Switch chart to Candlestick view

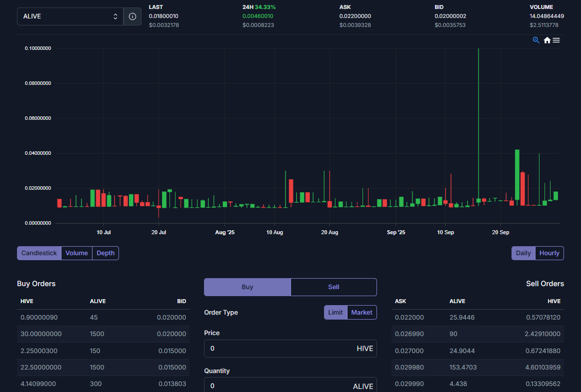point(39,253)
